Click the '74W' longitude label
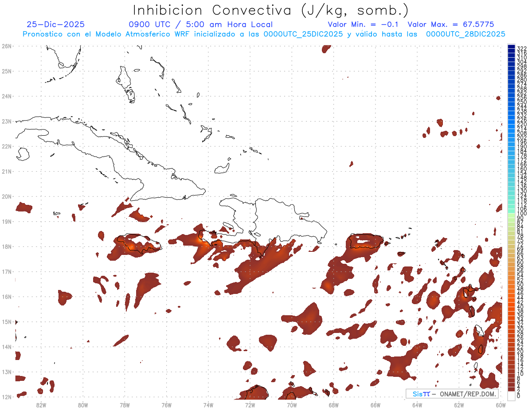The height and width of the screenshot is (411, 532). 208,405
